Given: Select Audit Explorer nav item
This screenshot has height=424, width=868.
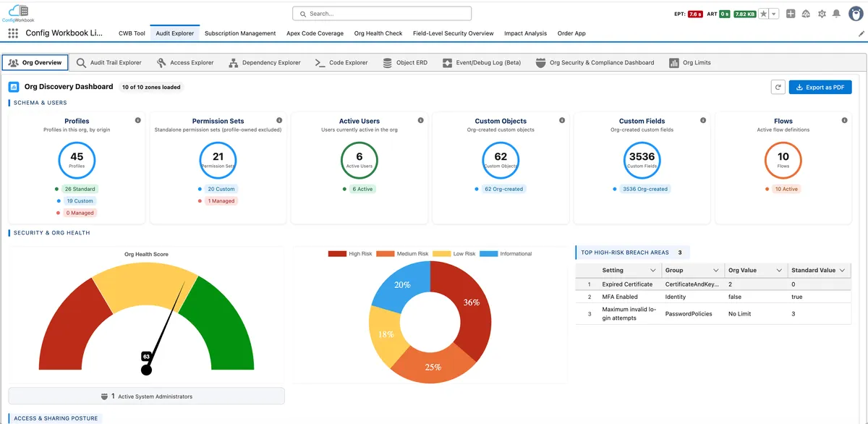Looking at the screenshot, I should [174, 33].
